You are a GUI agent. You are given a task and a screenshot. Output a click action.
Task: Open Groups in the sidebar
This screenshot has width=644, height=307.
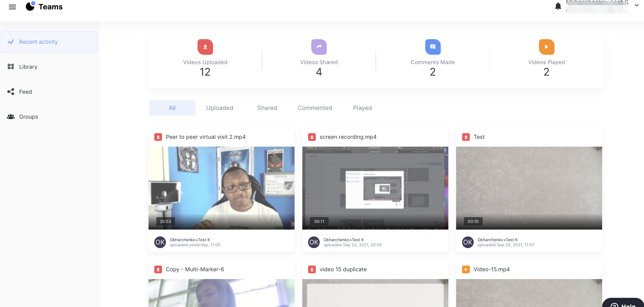28,117
